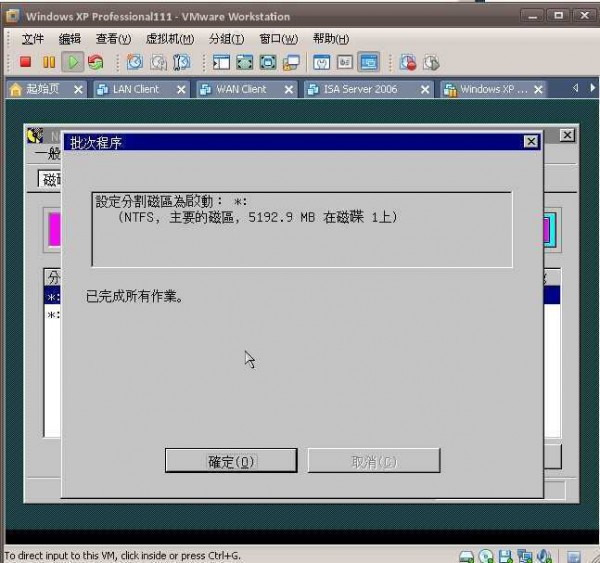
Task: Open the 文件 menu
Action: 33,39
